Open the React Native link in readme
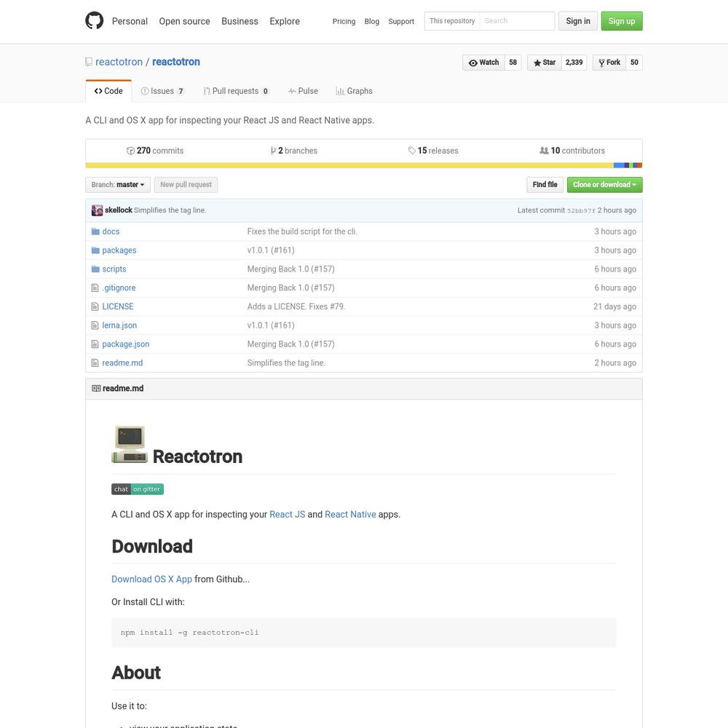This screenshot has width=728, height=728. click(351, 515)
